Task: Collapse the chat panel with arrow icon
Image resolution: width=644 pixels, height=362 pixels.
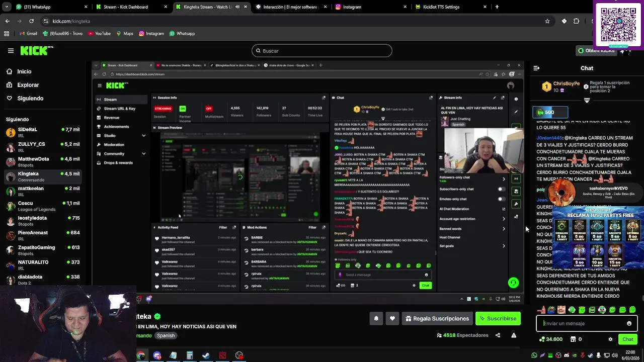Action: pyautogui.click(x=536, y=68)
